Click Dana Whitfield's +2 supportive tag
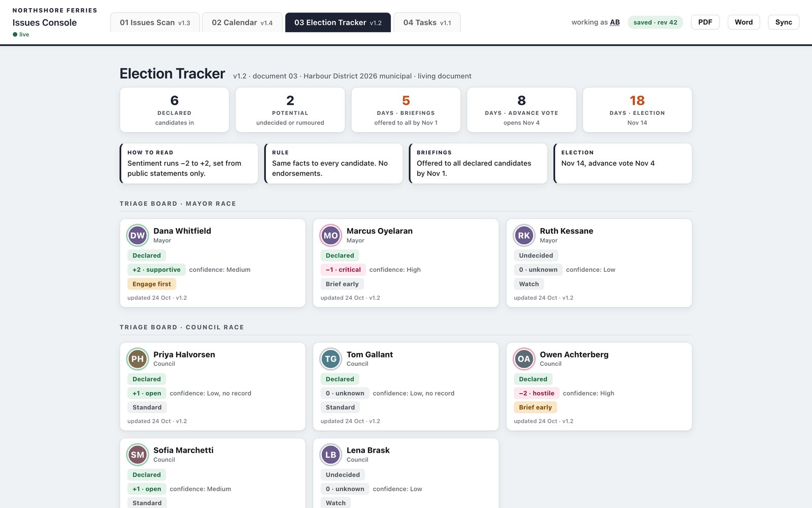Screen dimensions: 812x508 point(156,270)
